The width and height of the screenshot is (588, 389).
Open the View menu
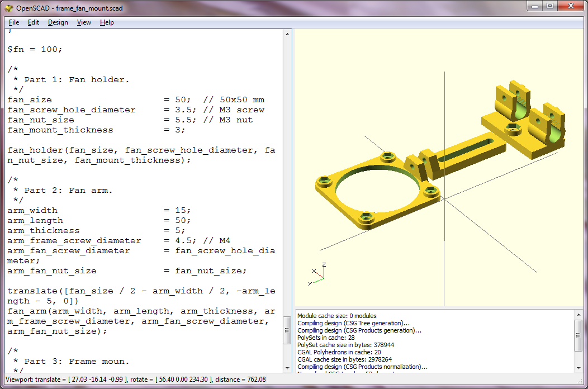click(x=84, y=22)
